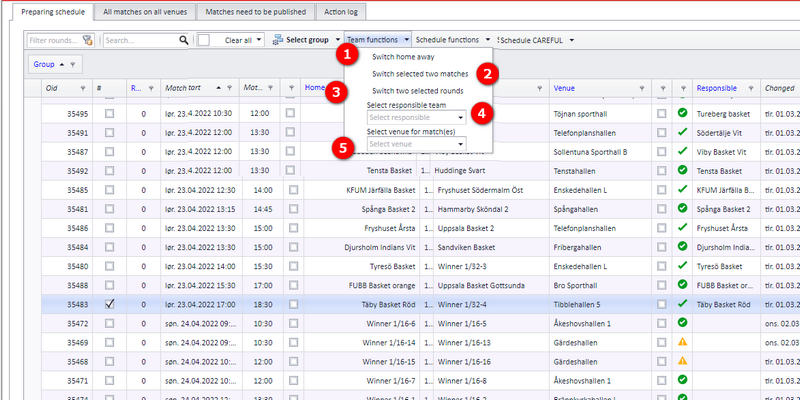Click green checkmark status for match 35487

point(682,152)
